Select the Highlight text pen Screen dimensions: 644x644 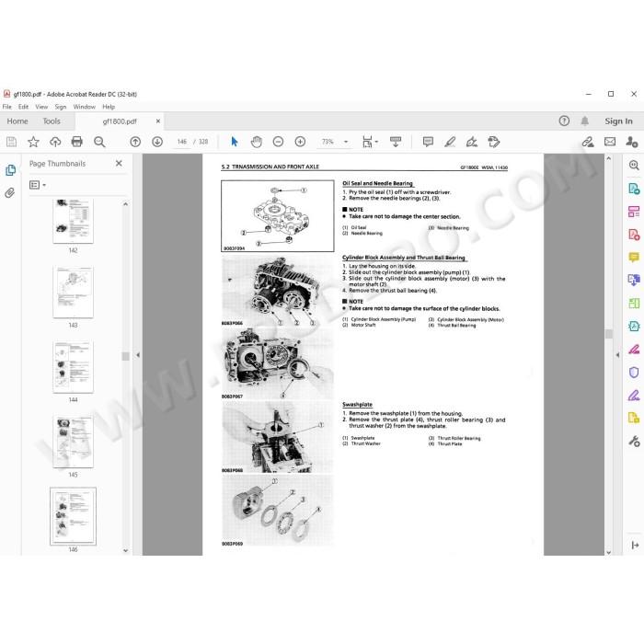[450, 142]
